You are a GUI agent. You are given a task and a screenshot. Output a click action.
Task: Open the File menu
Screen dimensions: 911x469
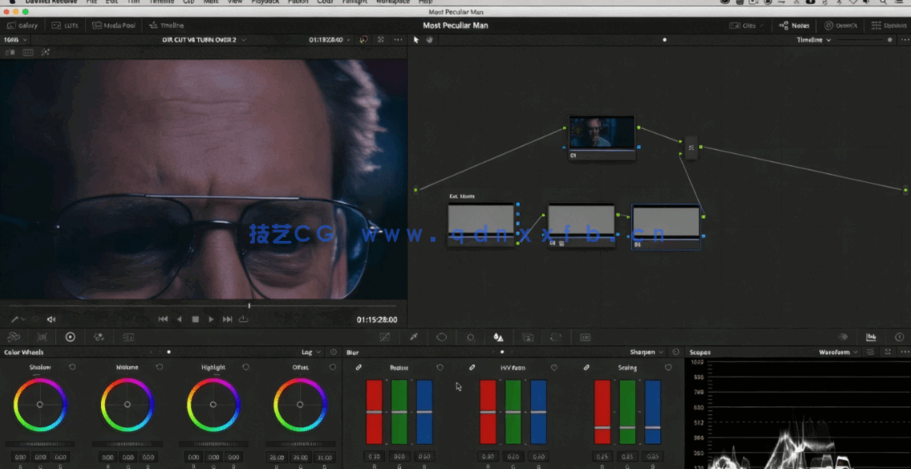click(x=92, y=2)
